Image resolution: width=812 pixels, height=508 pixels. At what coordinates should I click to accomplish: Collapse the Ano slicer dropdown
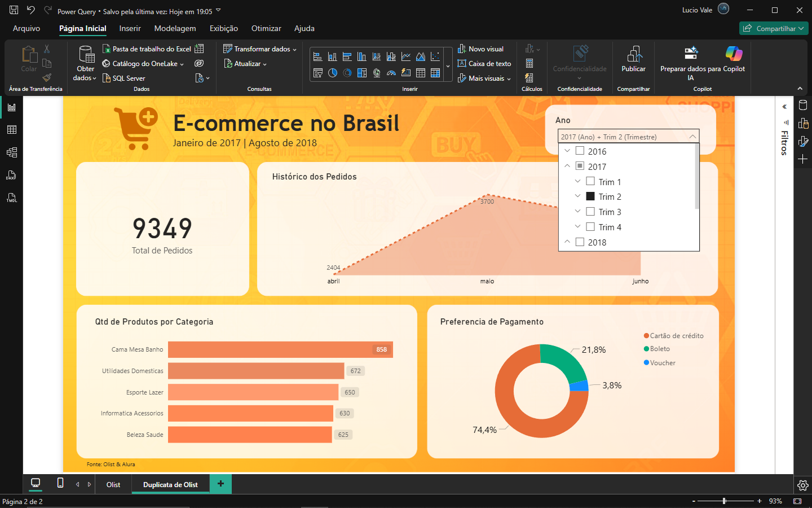click(692, 137)
